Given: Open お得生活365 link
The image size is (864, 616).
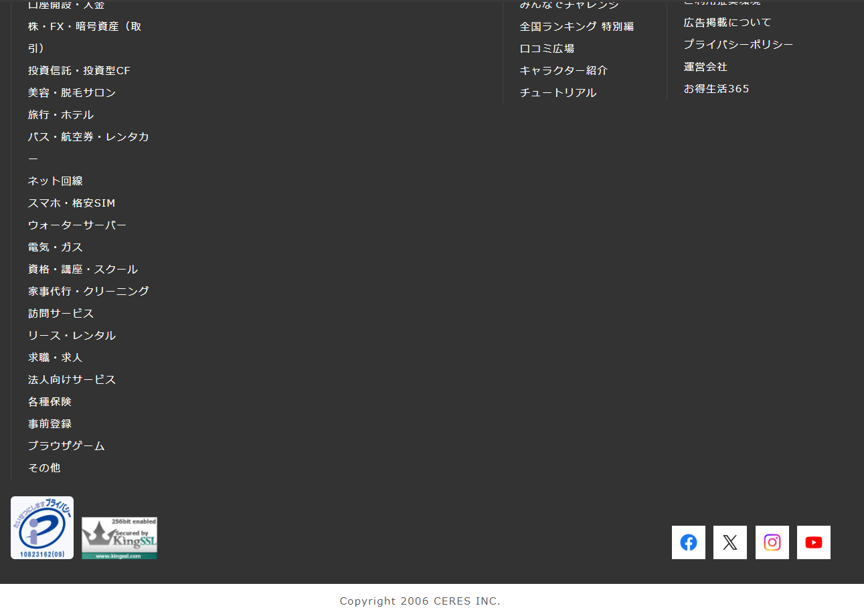Looking at the screenshot, I should tap(716, 89).
